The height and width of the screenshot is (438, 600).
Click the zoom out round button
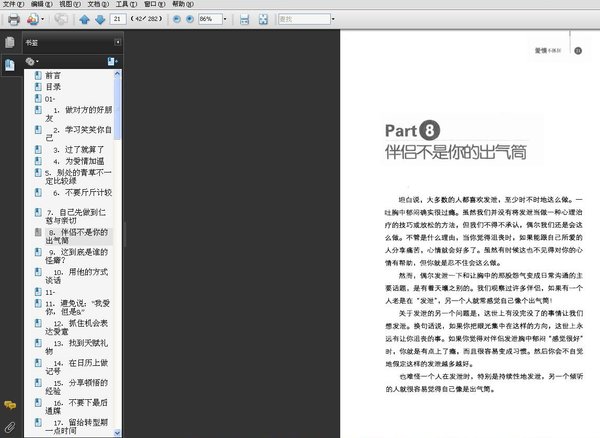(177, 19)
